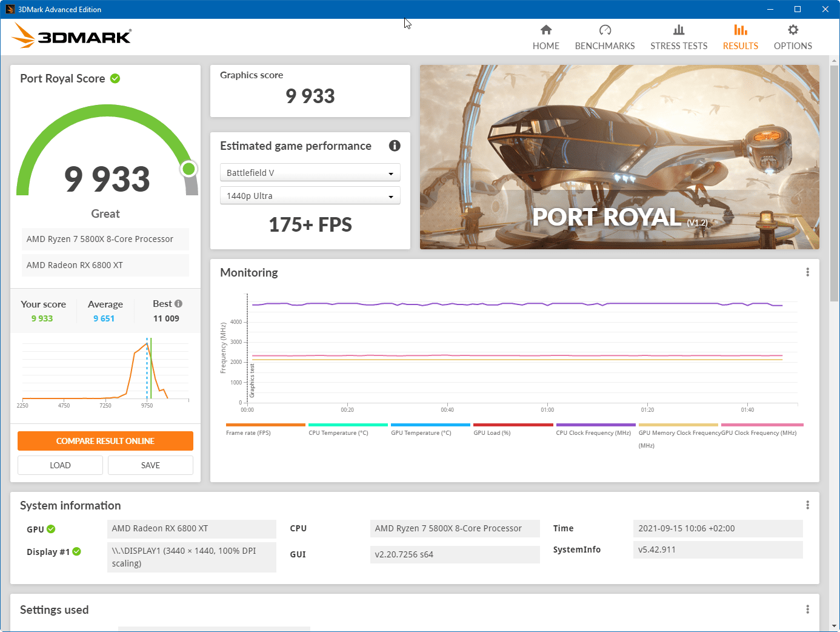This screenshot has height=632, width=840.
Task: Click the info icon next to Best score
Action: [178, 304]
